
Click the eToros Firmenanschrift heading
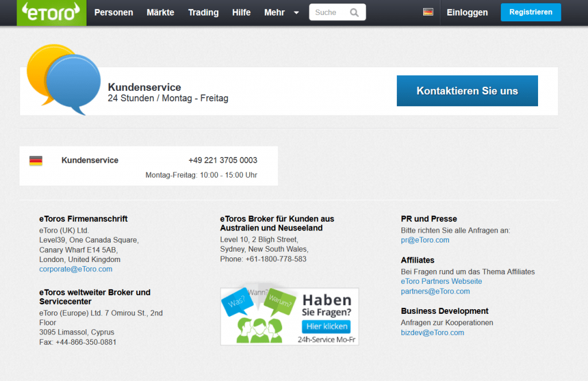coord(83,219)
